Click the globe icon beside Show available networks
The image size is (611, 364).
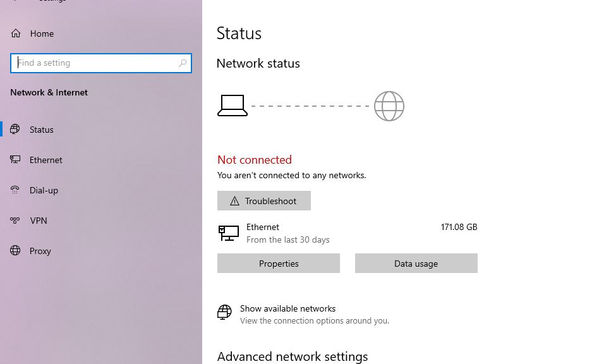[x=224, y=312]
